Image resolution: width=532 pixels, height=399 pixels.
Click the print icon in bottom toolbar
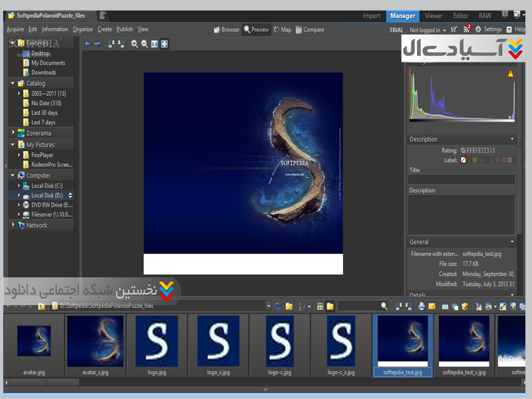coord(422,306)
